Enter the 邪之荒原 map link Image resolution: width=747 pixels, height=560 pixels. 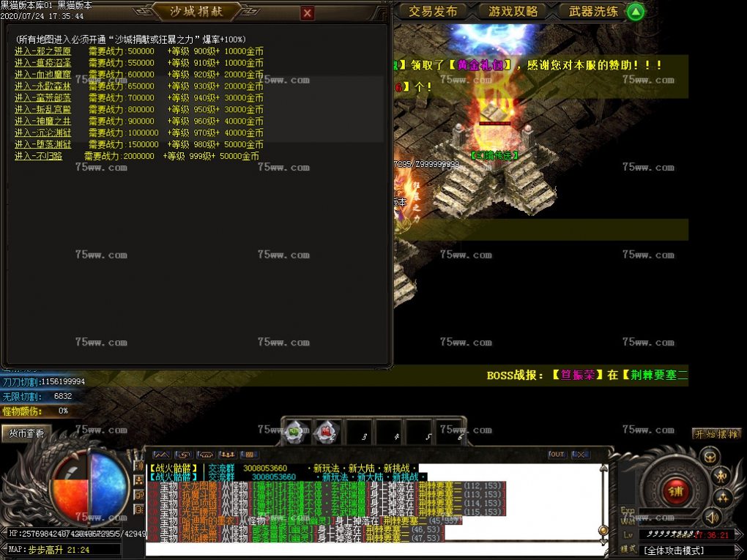43,51
